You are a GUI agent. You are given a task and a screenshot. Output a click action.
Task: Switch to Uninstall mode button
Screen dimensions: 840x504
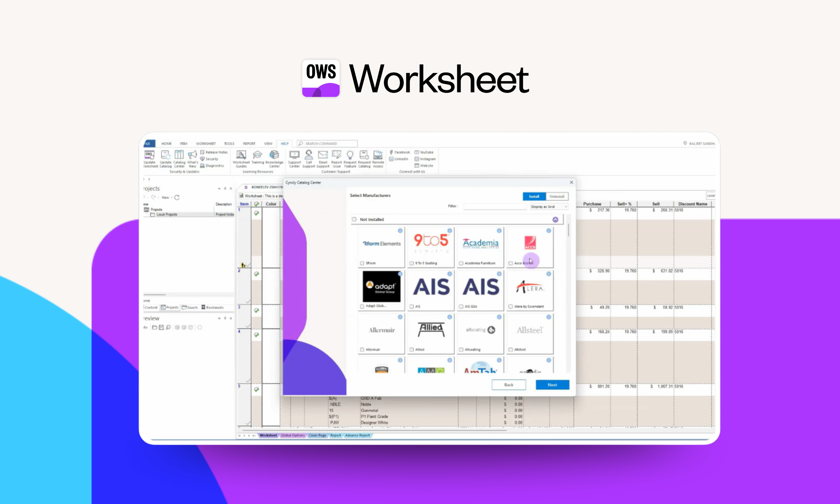pos(557,196)
